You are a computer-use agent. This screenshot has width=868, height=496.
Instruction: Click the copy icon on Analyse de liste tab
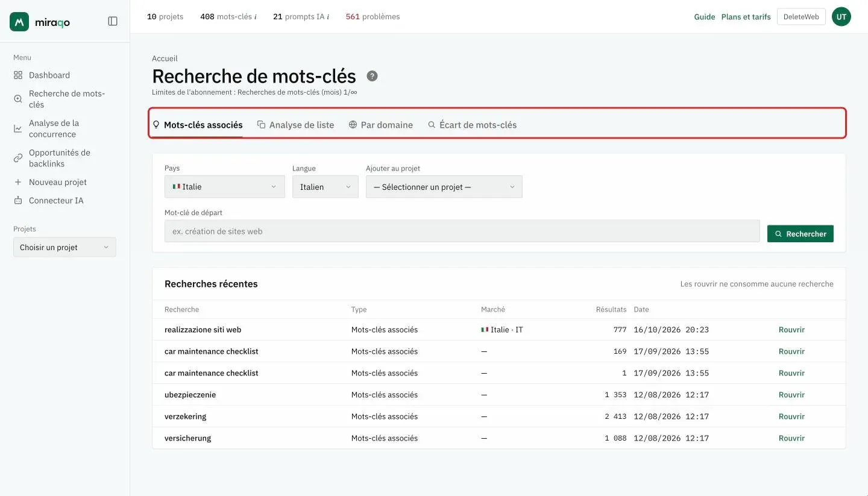click(x=262, y=125)
